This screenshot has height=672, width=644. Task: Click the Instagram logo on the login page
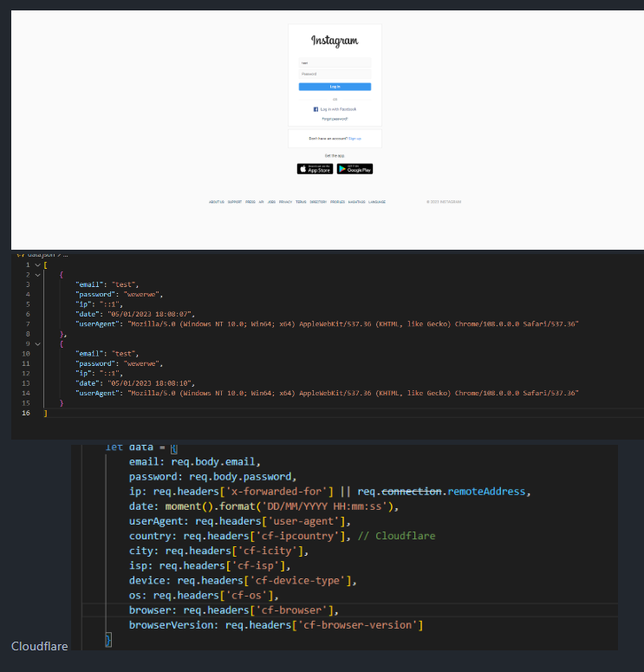335,41
